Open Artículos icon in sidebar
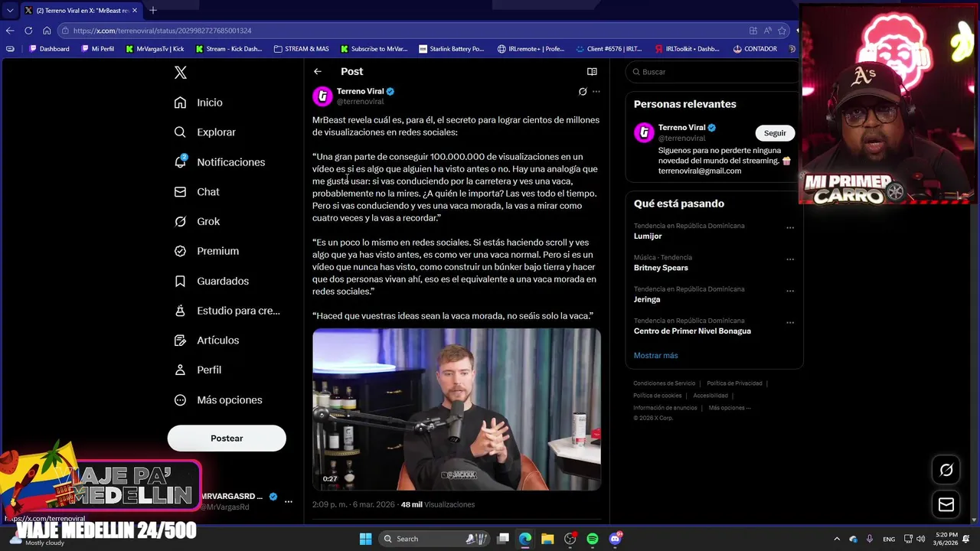980x551 pixels. click(x=180, y=340)
